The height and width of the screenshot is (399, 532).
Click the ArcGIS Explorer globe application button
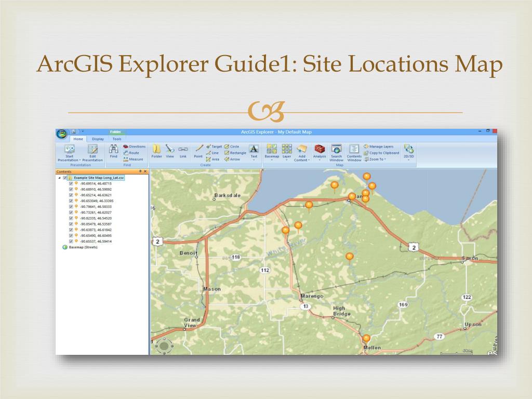(x=61, y=134)
